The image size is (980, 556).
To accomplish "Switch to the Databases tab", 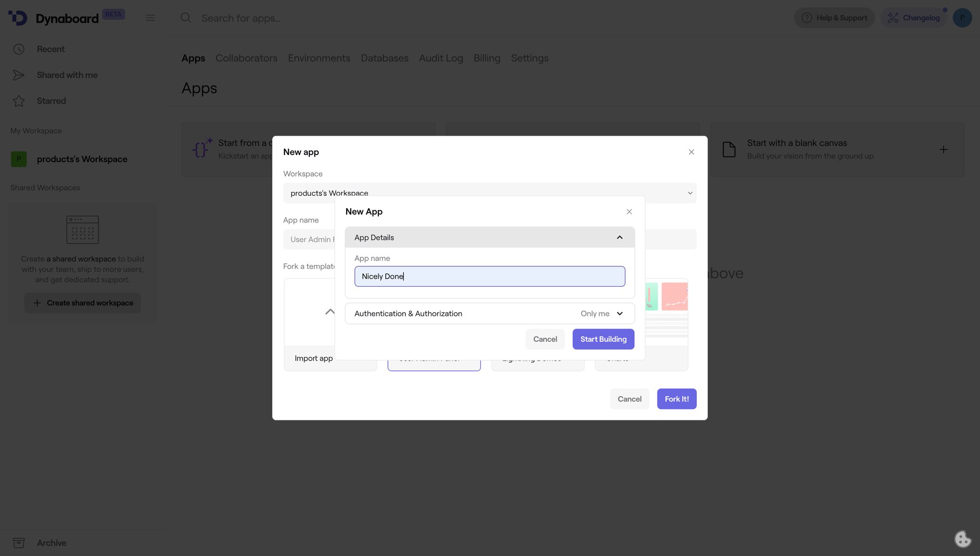I will pos(384,58).
